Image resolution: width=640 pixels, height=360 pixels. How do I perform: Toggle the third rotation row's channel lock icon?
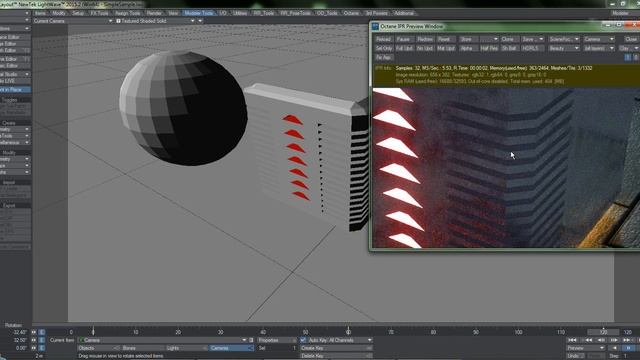[42, 348]
